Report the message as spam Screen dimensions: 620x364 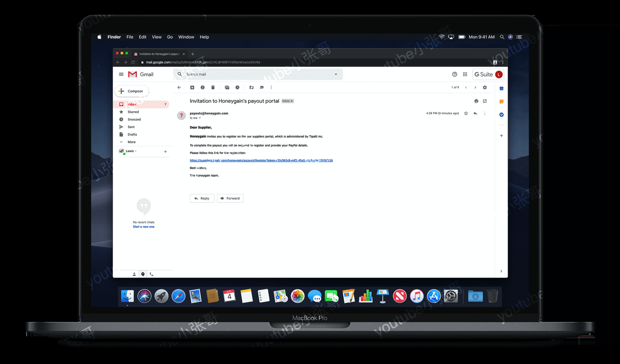click(202, 87)
